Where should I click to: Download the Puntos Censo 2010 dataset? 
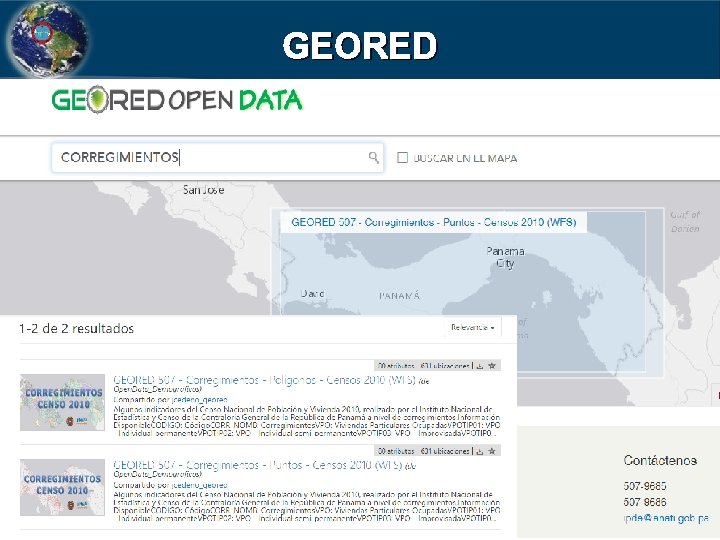pos(480,451)
